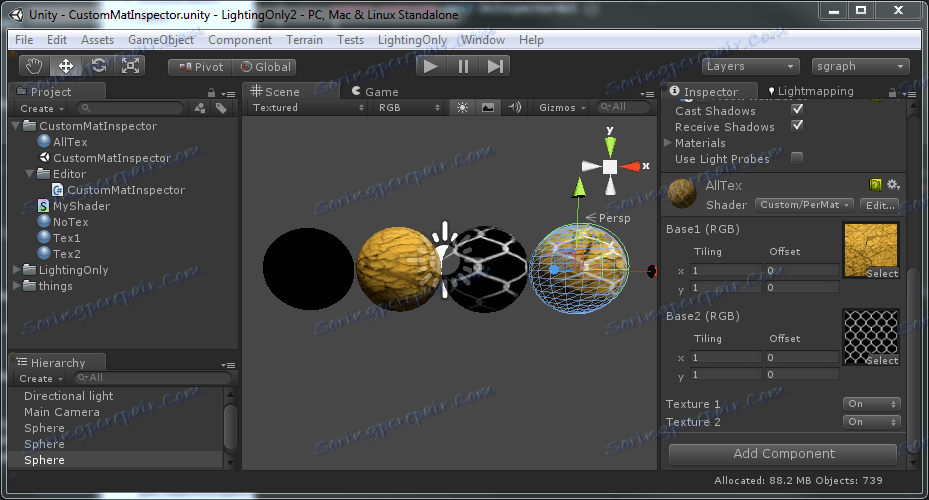Open the Textured draw mode dropdown
This screenshot has height=500, width=929.
tap(307, 107)
